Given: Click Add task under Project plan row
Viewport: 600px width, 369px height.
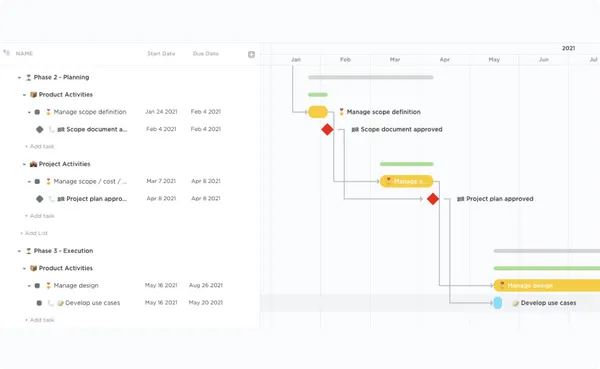Looking at the screenshot, I should click(x=40, y=216).
